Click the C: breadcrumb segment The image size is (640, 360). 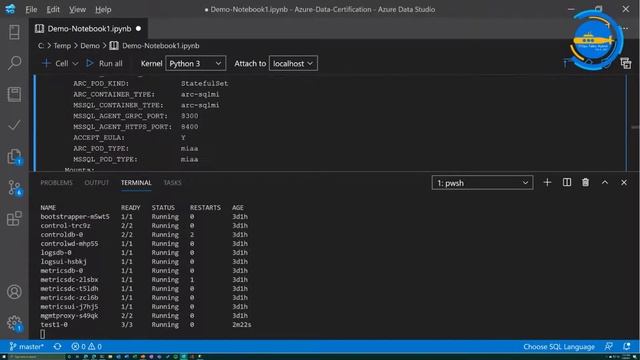(x=41, y=46)
